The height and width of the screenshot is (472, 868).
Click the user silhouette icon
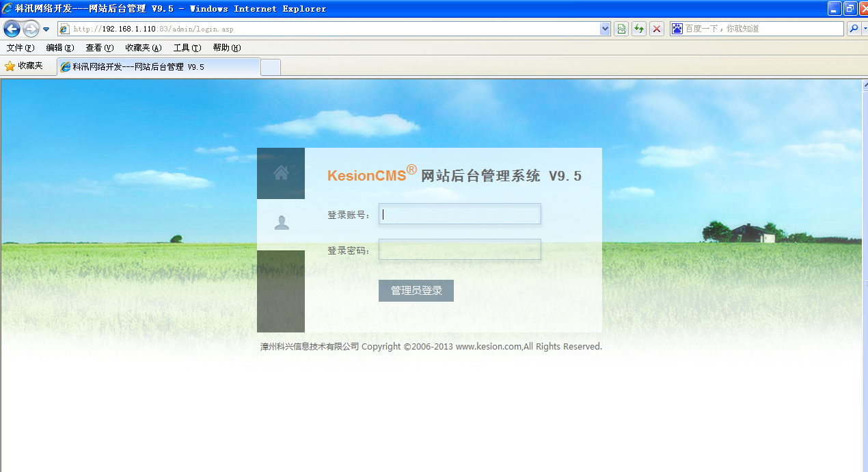(281, 223)
